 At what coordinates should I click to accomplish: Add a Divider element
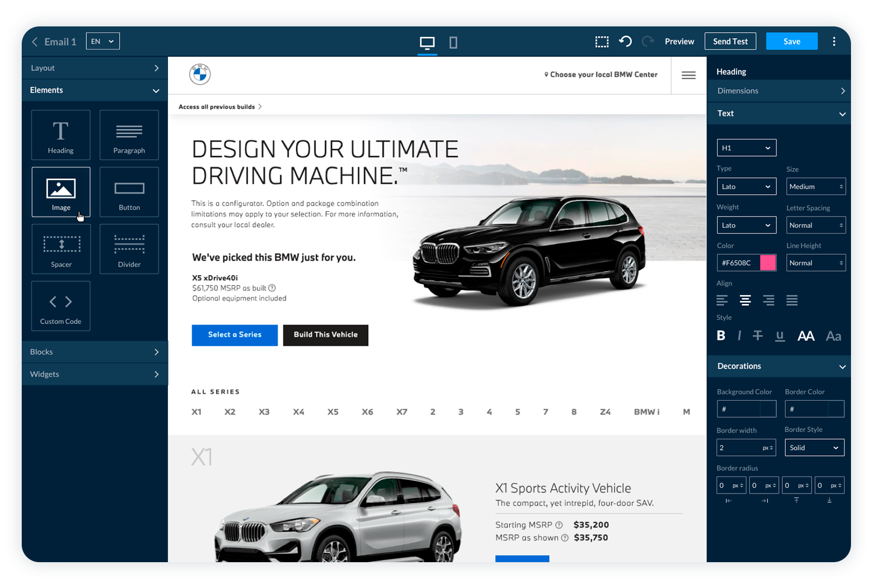pos(129,249)
